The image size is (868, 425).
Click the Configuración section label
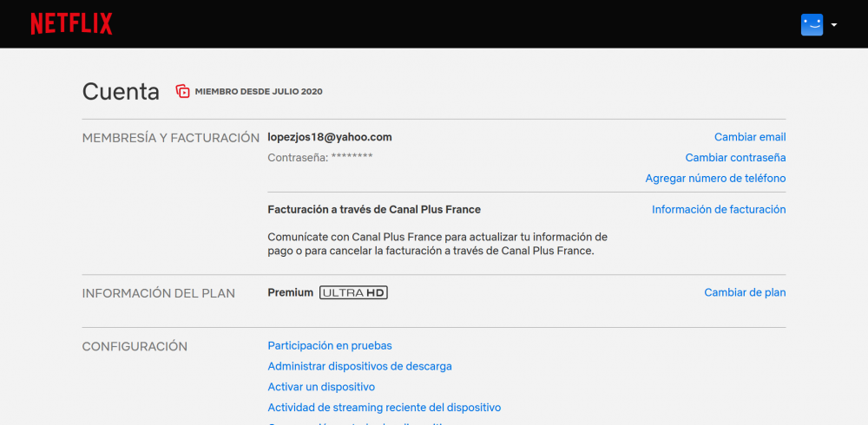tap(135, 347)
